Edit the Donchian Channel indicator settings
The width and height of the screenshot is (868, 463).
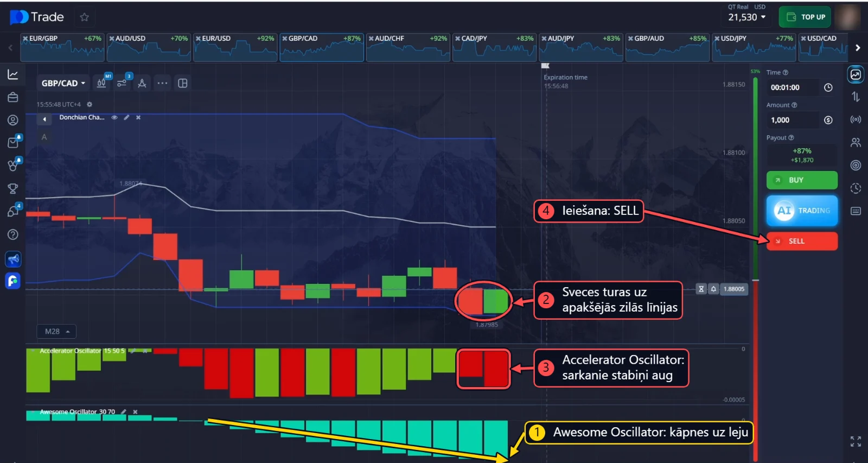(x=126, y=117)
